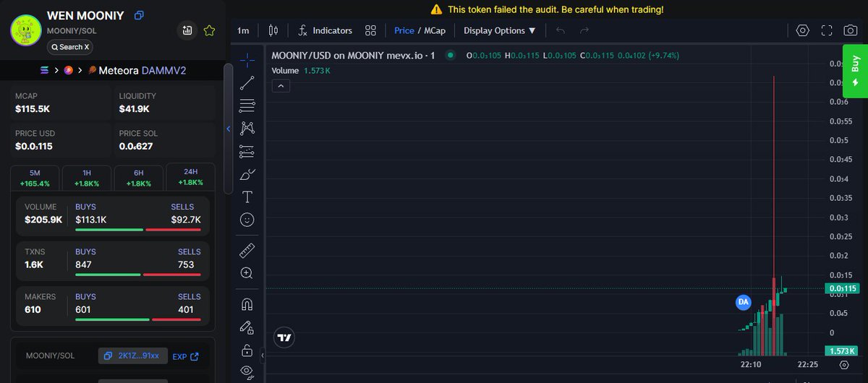Open EXP explorer link
Screen dimensions: 868x383
185,356
